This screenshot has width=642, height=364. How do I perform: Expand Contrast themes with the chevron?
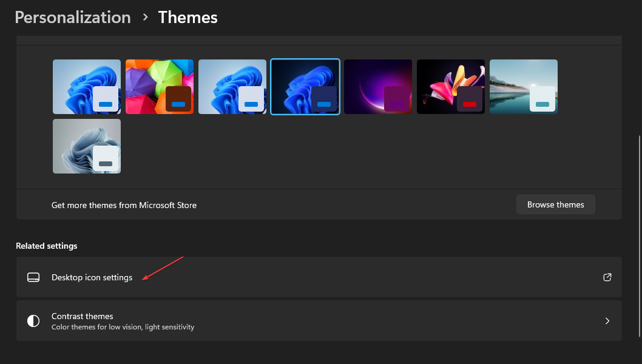(607, 321)
